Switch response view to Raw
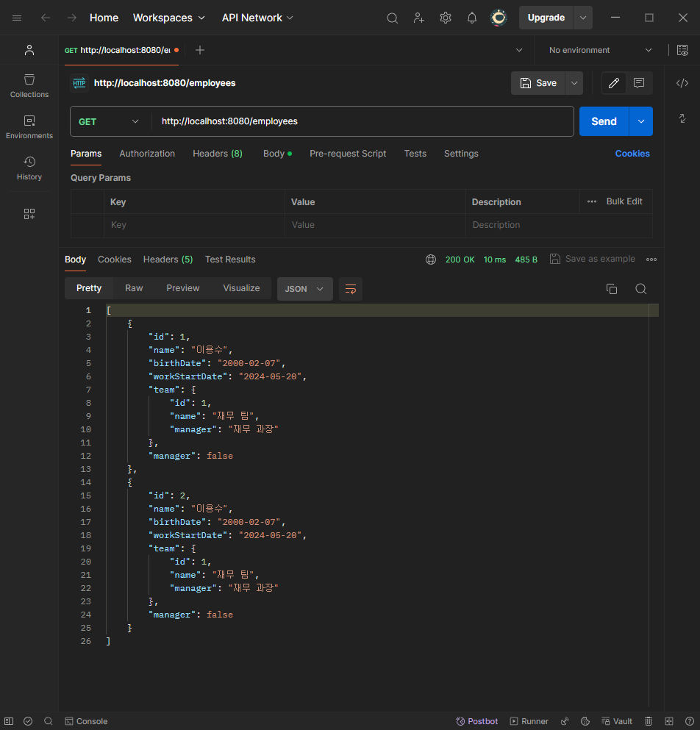Screen dimensions: 700x730 coord(134,288)
